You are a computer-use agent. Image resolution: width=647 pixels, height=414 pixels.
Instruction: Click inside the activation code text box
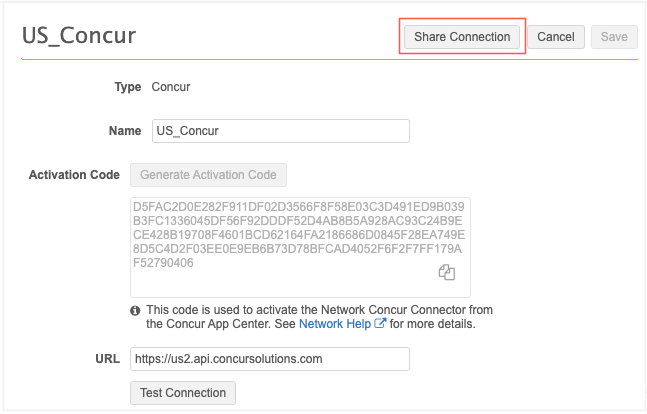[x=300, y=245]
